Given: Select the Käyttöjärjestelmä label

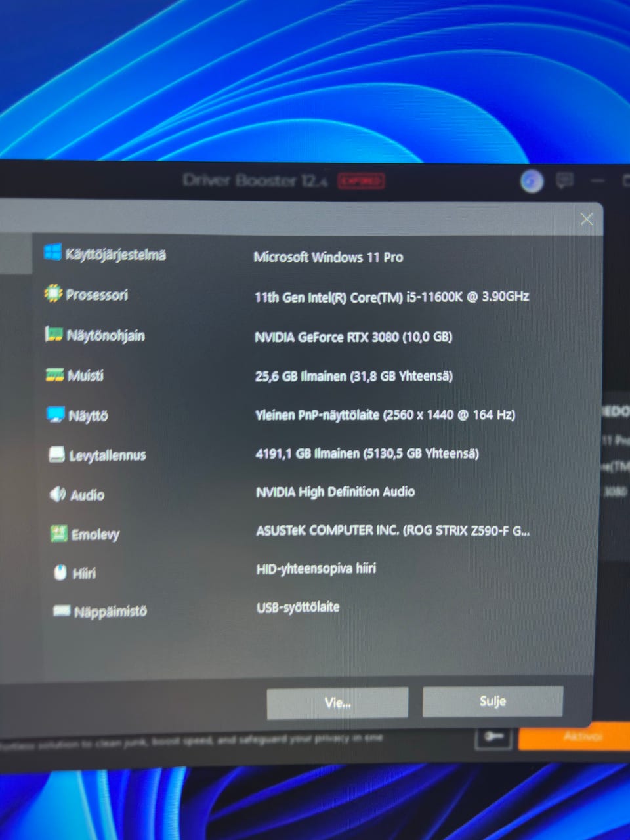Looking at the screenshot, I should coord(115,255).
